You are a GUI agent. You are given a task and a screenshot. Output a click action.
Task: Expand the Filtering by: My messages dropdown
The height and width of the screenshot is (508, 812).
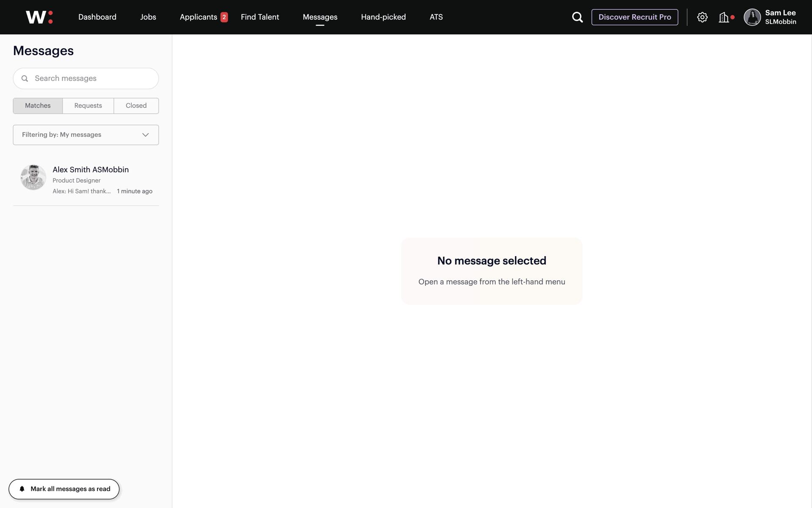(x=86, y=135)
